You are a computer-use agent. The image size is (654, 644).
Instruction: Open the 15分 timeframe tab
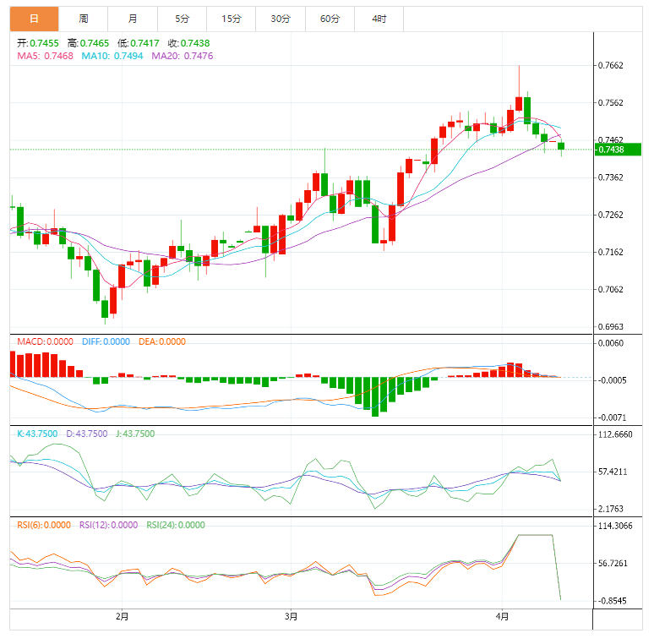point(231,19)
